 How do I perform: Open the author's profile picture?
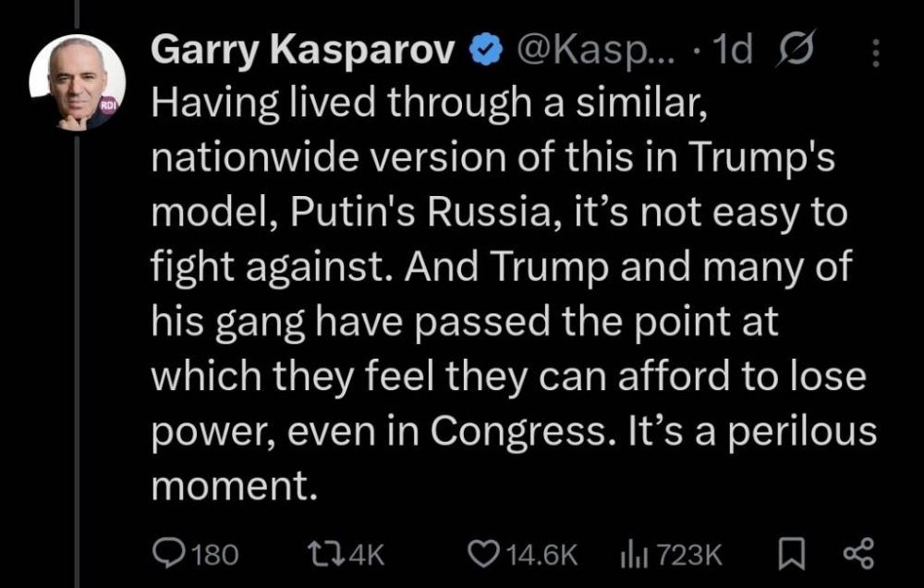[78, 82]
